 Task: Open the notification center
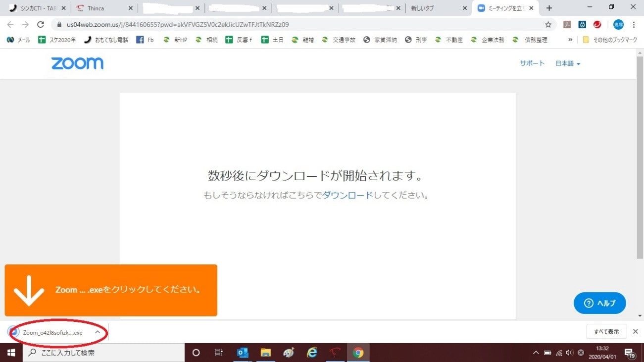tap(631, 353)
